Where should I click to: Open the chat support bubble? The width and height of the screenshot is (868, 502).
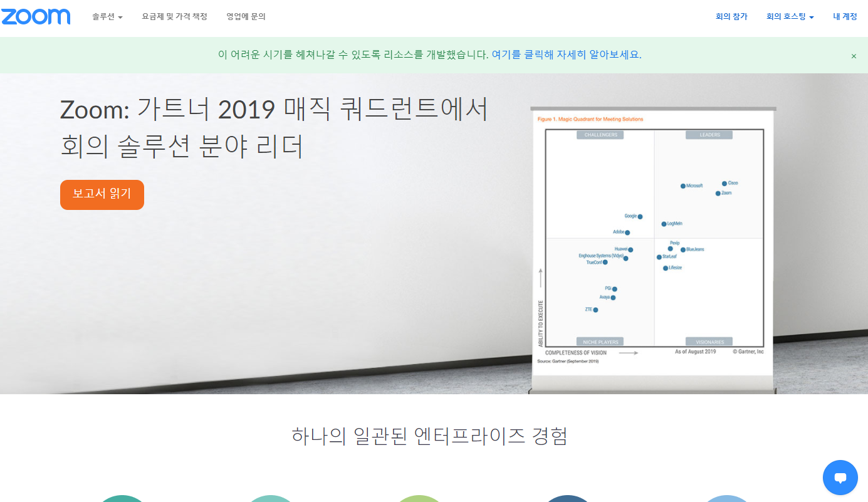[840, 478]
